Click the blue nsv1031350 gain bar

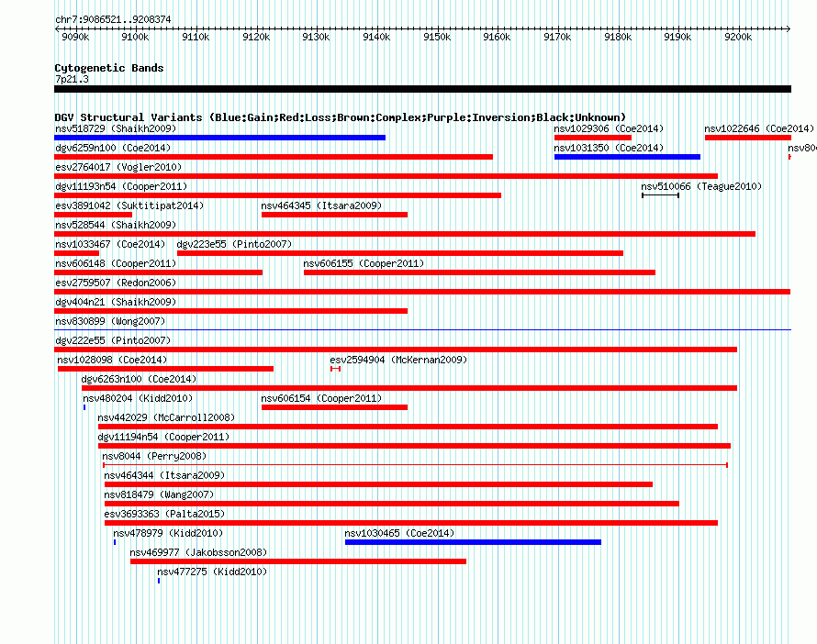click(x=627, y=157)
